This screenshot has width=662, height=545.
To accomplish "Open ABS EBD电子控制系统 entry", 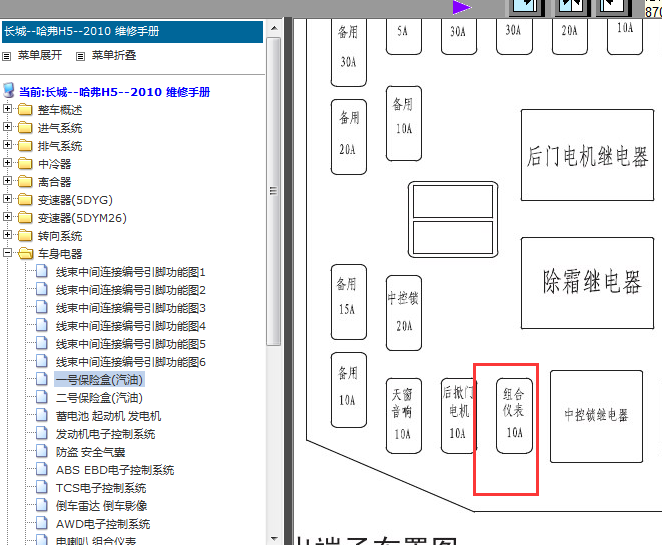I will [115, 470].
